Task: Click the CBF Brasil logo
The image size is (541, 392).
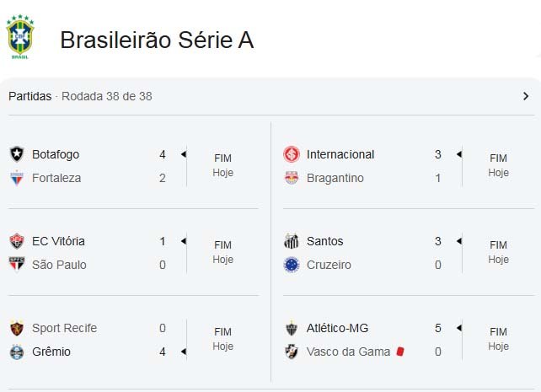Action: tap(20, 37)
